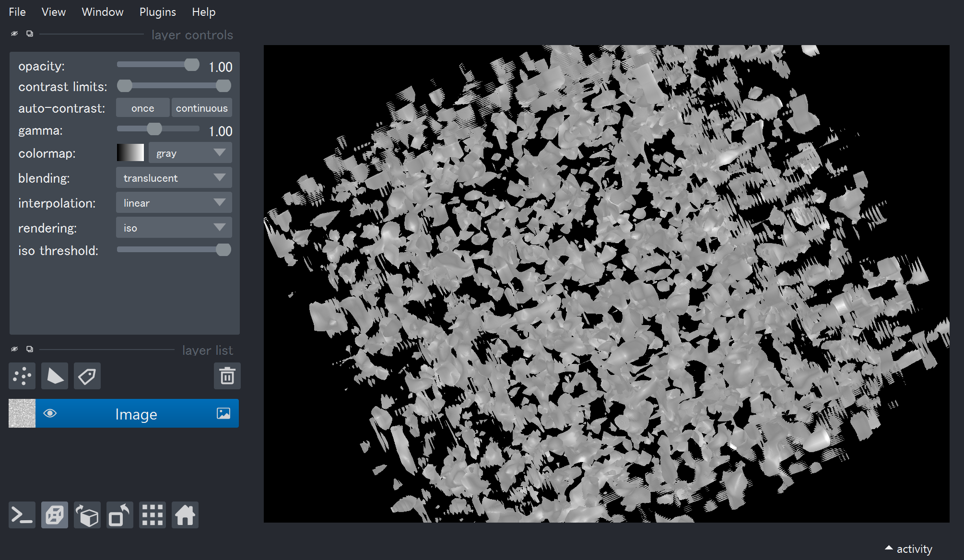Open the Plugins menu
The width and height of the screenshot is (964, 560).
[157, 12]
